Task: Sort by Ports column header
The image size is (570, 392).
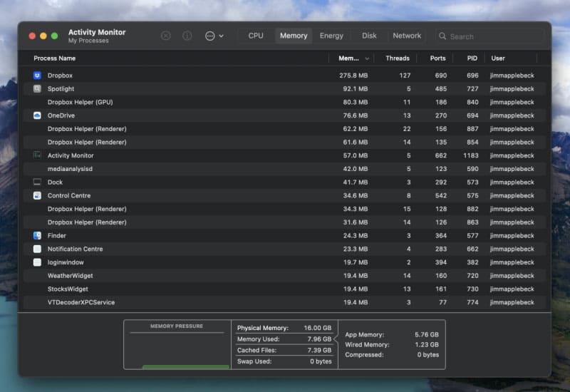Action: pos(437,58)
